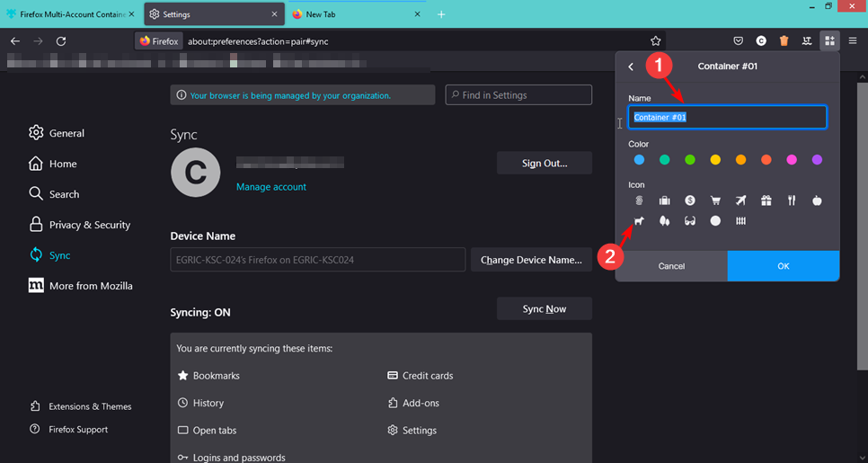The width and height of the screenshot is (868, 463).
Task: Choose the fence container icon
Action: (x=740, y=221)
